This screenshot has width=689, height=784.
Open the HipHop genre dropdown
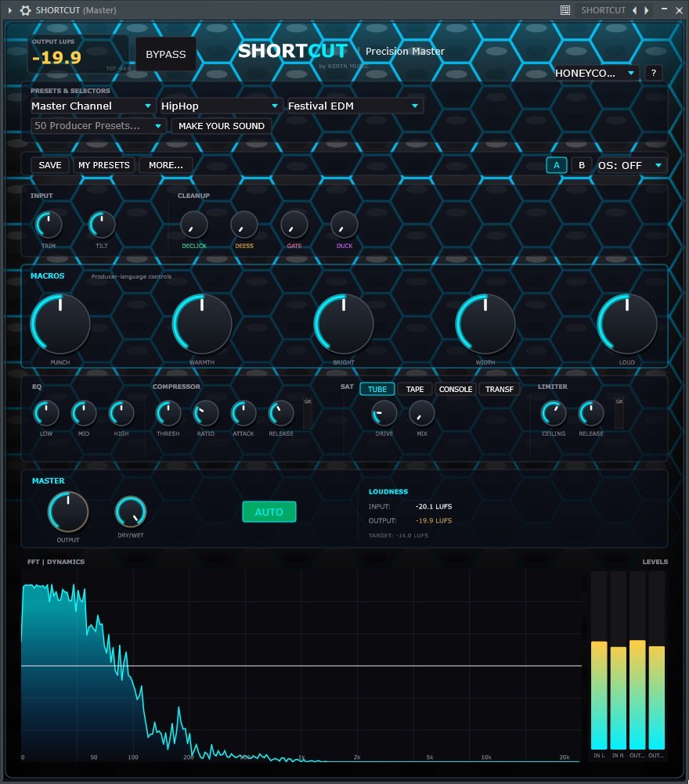click(220, 106)
